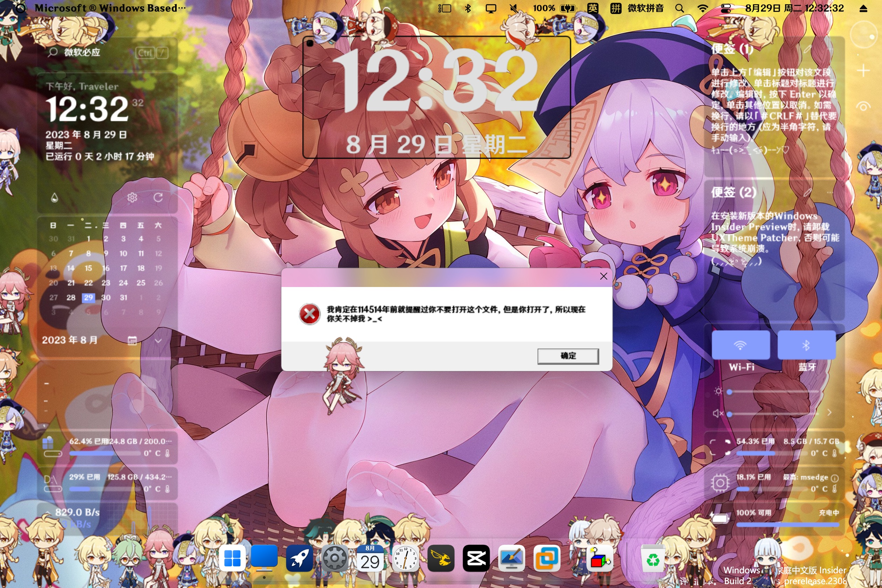
Task: Open the gear Settings icon in the dock
Action: [x=335, y=558]
